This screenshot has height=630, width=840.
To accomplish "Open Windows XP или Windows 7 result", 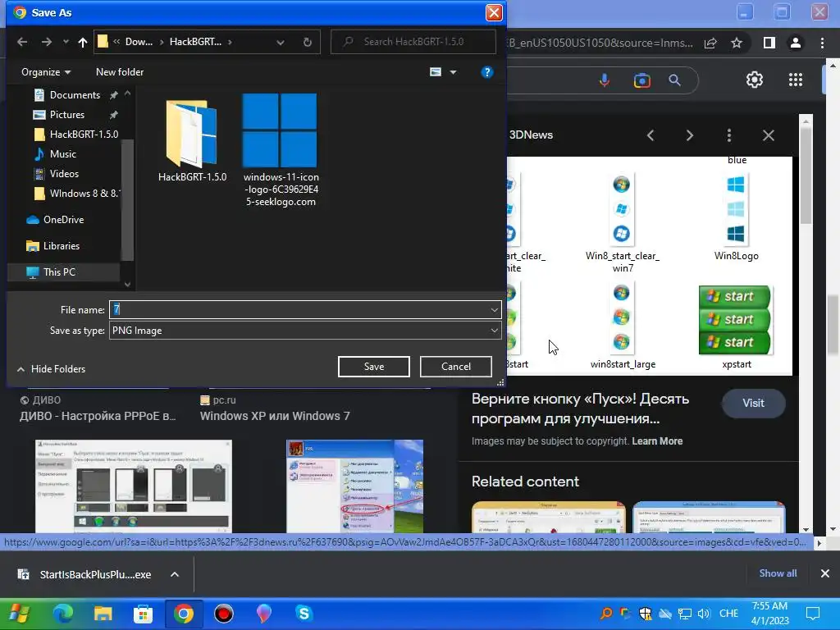I will [275, 416].
